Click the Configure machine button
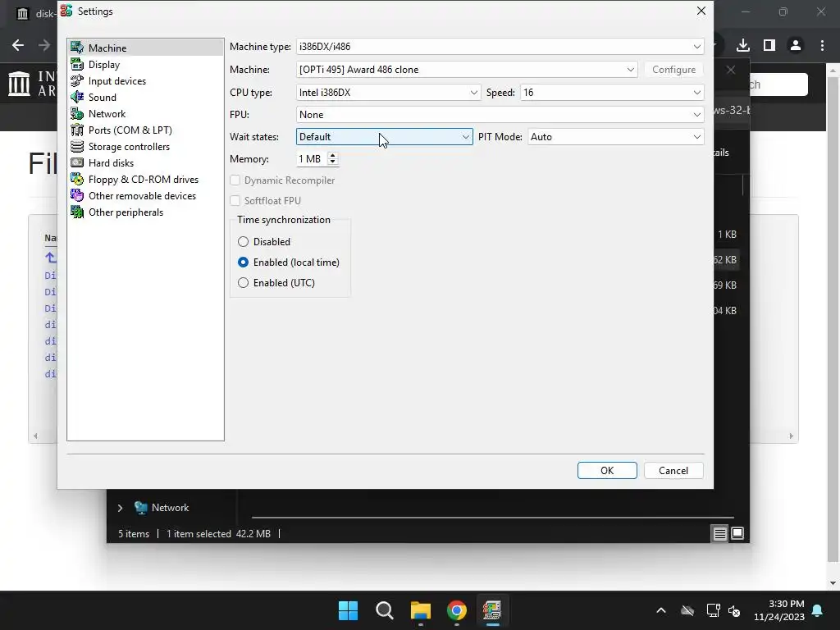Screen dimensions: 840x630 (673, 70)
